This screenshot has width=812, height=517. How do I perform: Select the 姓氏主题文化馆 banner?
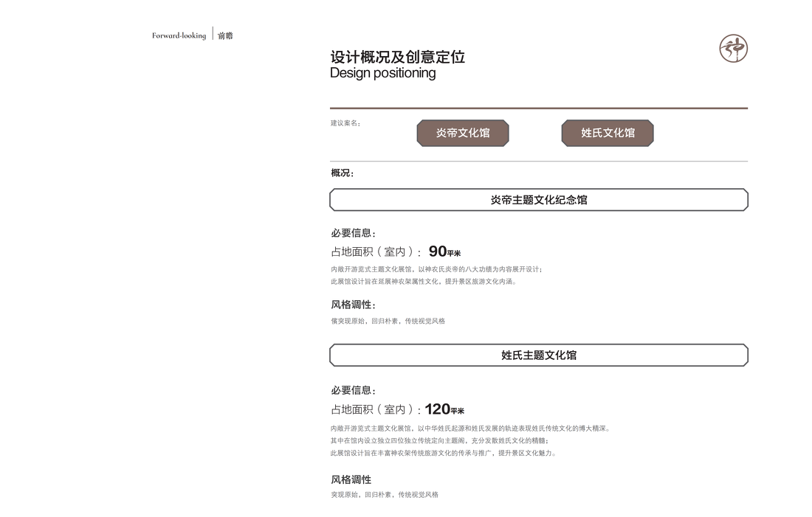(x=539, y=355)
